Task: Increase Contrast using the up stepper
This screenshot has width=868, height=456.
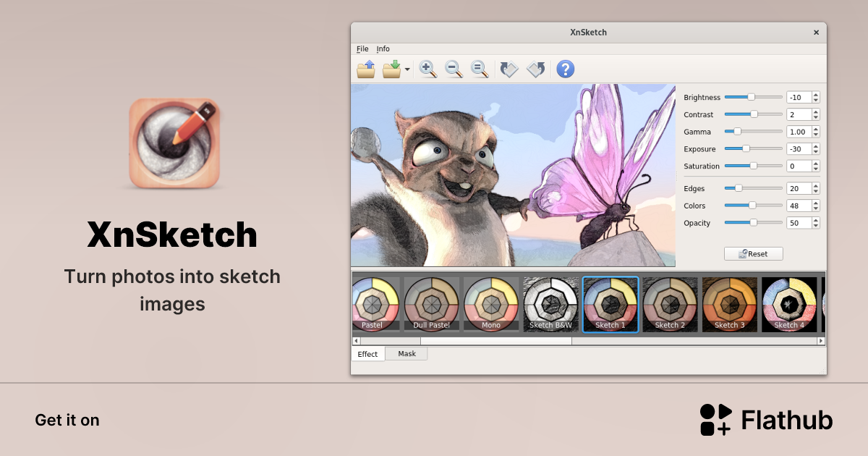Action: (817, 111)
